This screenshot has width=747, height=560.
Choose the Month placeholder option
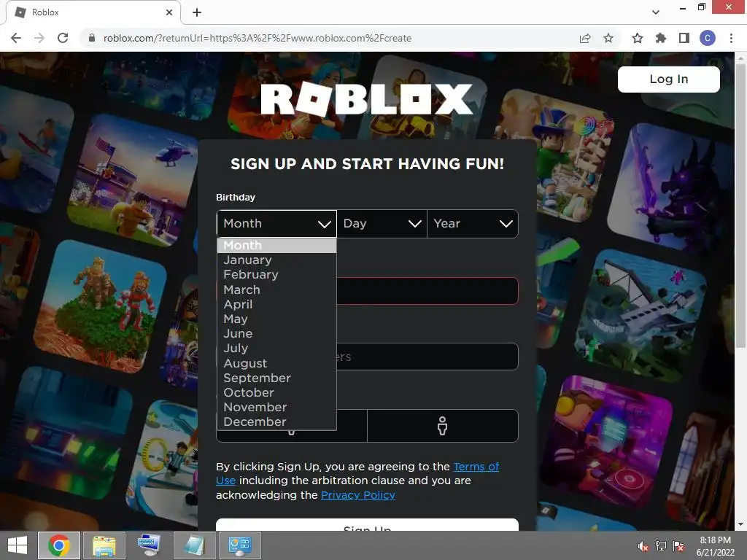[x=276, y=245]
